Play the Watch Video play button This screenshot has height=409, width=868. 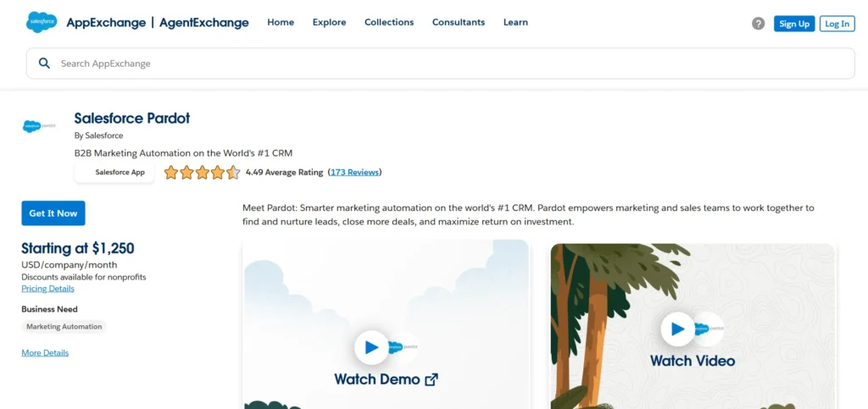[677, 329]
